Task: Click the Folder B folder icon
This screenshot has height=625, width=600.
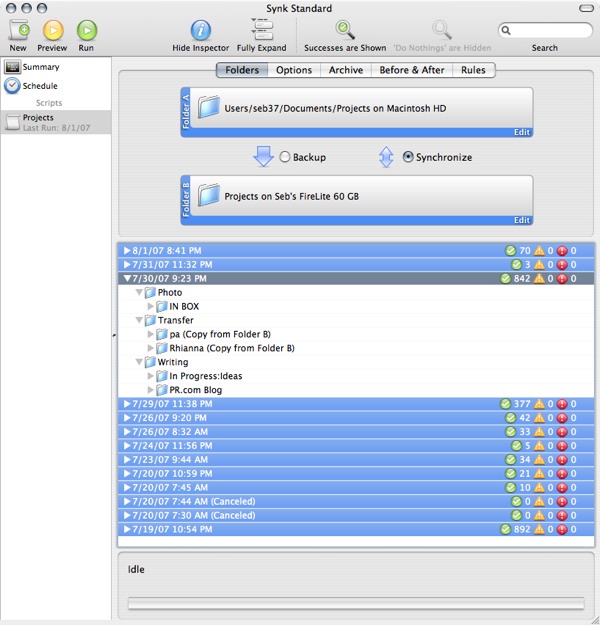Action: 209,195
